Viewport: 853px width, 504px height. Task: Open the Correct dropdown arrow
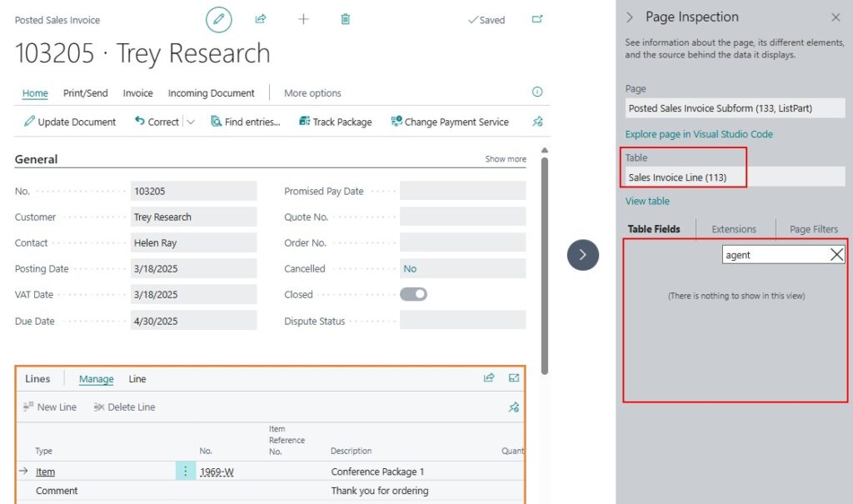pos(191,122)
